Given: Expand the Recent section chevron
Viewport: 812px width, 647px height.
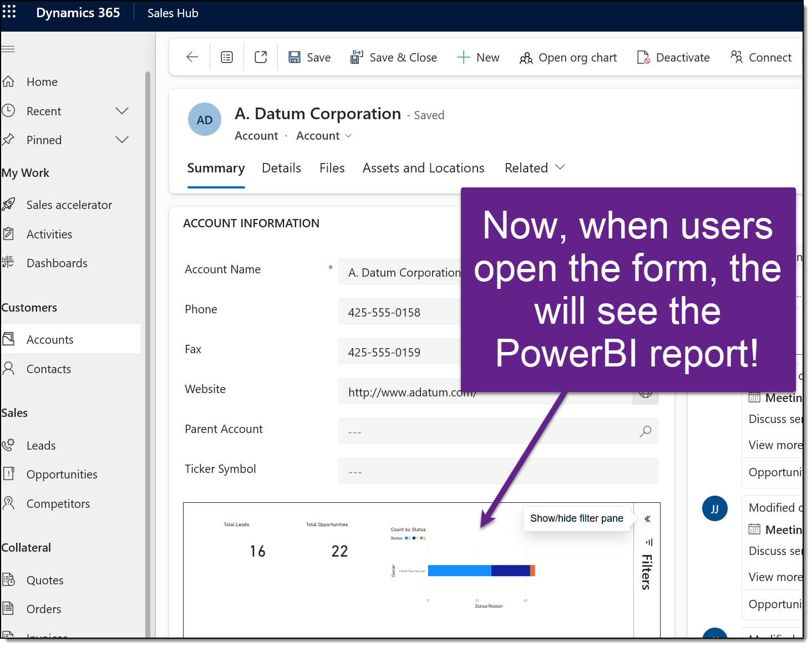Looking at the screenshot, I should (122, 111).
